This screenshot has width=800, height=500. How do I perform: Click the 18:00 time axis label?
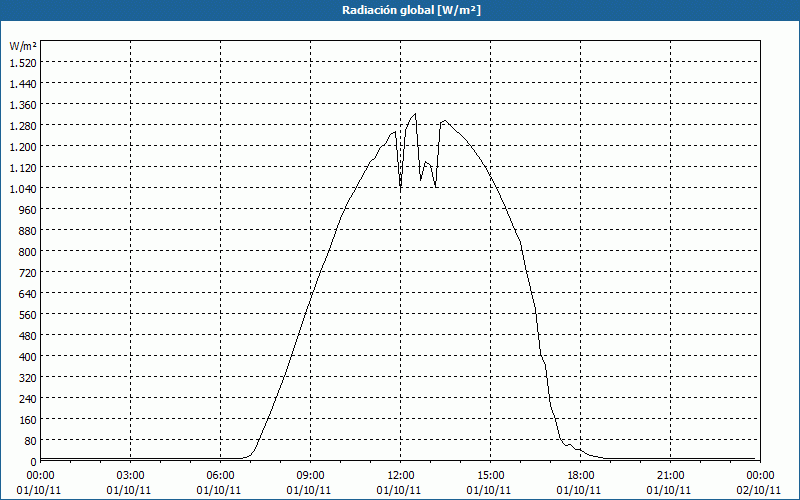[x=581, y=476]
